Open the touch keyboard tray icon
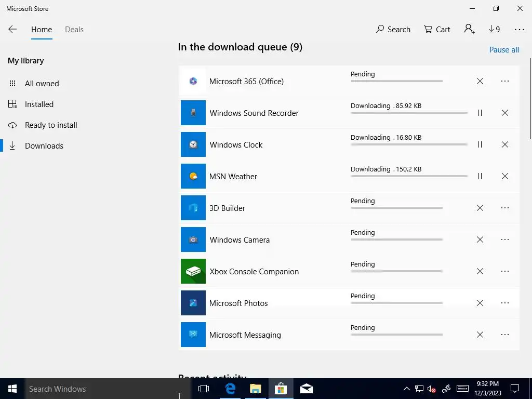532x399 pixels. click(462, 389)
